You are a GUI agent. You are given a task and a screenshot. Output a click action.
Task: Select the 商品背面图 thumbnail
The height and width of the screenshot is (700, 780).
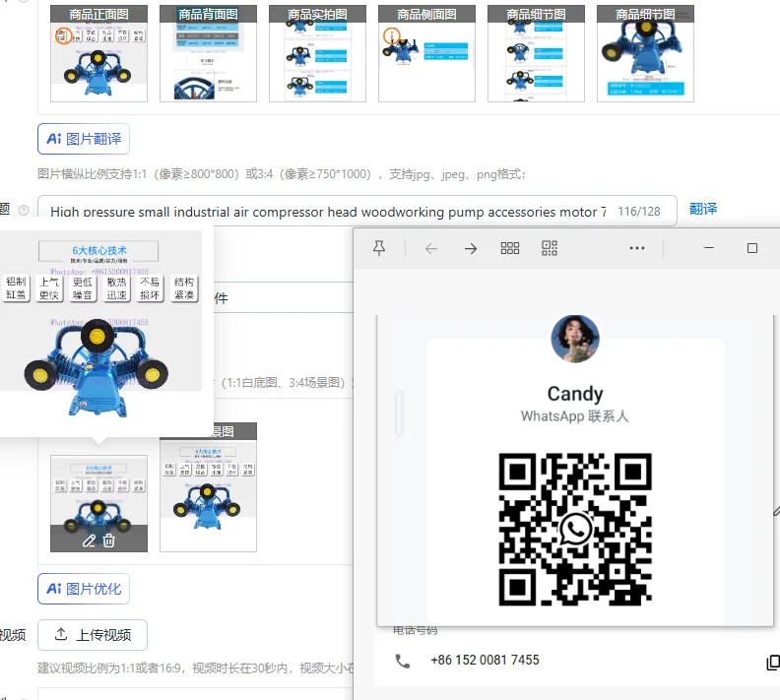(209, 54)
